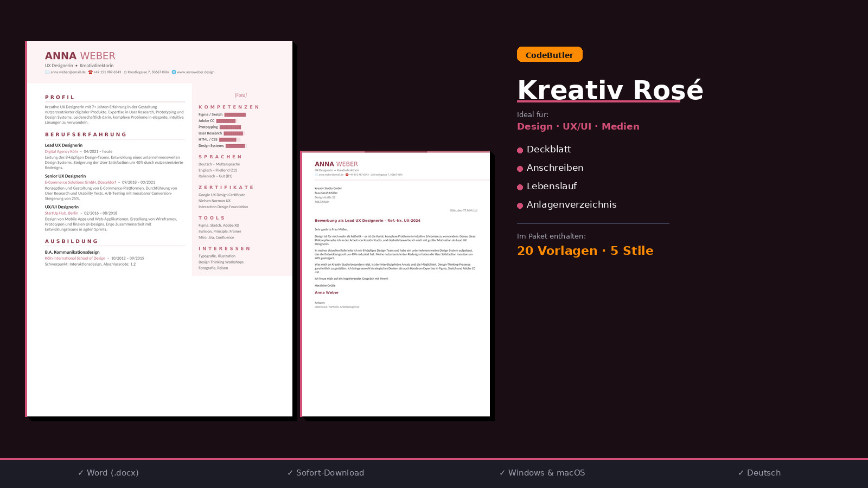This screenshot has height=488, width=868.
Task: Click the INTERESSEN sidebar heading
Action: [x=224, y=249]
